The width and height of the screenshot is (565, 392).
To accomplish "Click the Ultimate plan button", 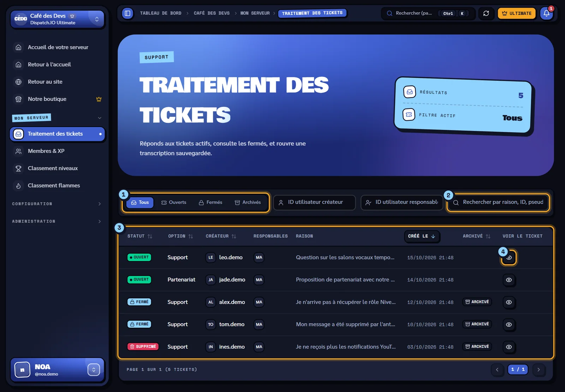I will point(517,13).
